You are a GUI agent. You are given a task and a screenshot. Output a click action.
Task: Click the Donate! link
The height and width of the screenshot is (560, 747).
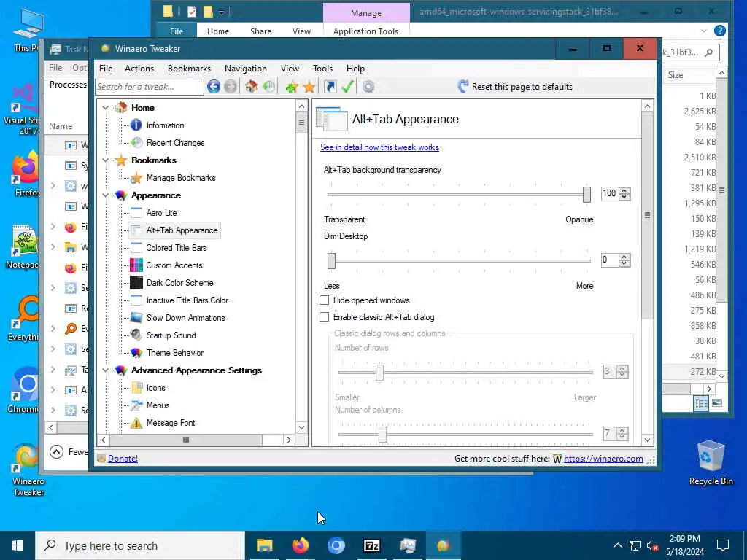tap(123, 459)
